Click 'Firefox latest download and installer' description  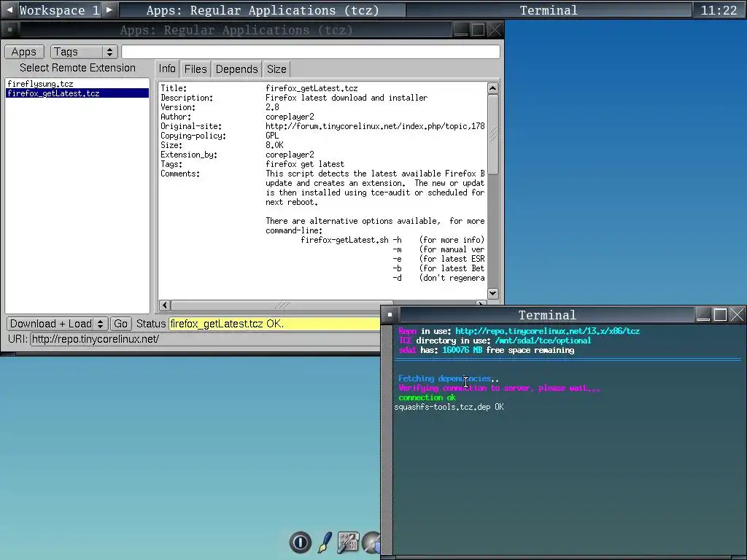pyautogui.click(x=347, y=98)
